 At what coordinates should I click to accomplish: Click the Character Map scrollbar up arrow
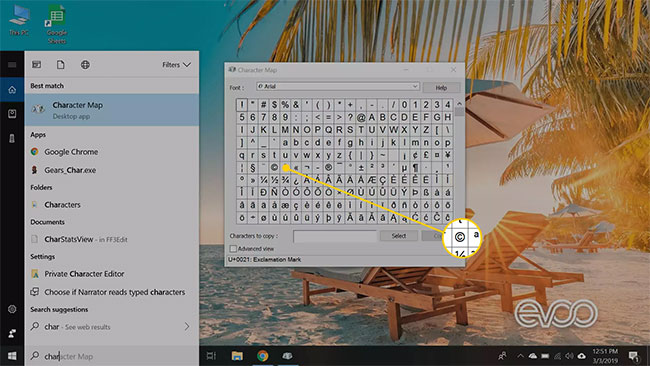click(x=459, y=103)
